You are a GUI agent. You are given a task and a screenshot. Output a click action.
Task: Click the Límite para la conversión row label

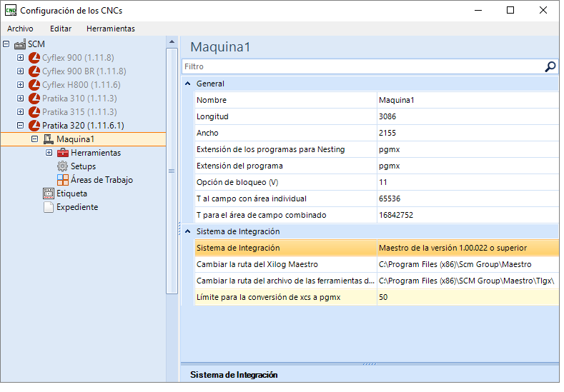click(269, 298)
